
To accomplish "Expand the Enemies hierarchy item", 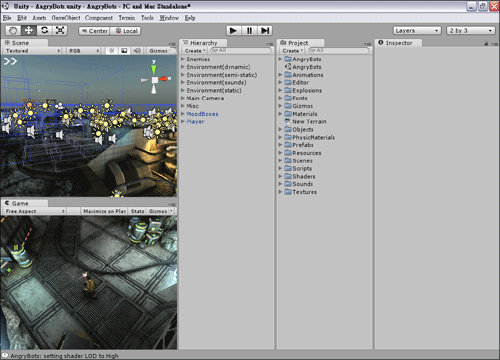I will pyautogui.click(x=183, y=59).
